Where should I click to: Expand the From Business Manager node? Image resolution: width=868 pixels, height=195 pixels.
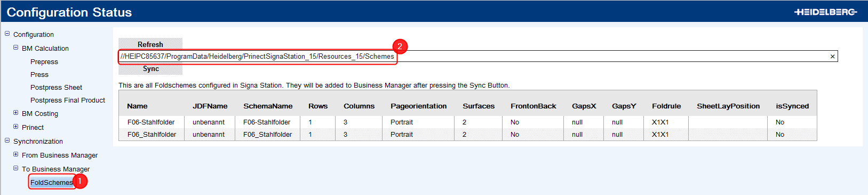pos(15,154)
